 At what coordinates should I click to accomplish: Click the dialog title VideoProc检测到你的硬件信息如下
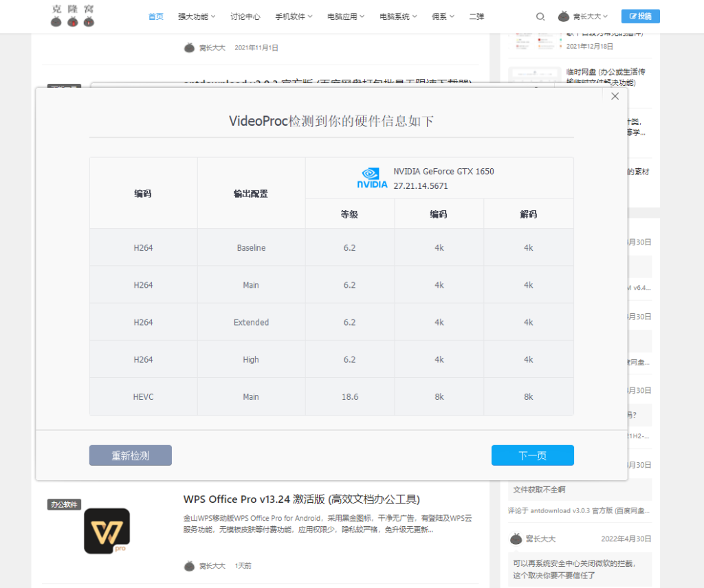click(x=331, y=121)
